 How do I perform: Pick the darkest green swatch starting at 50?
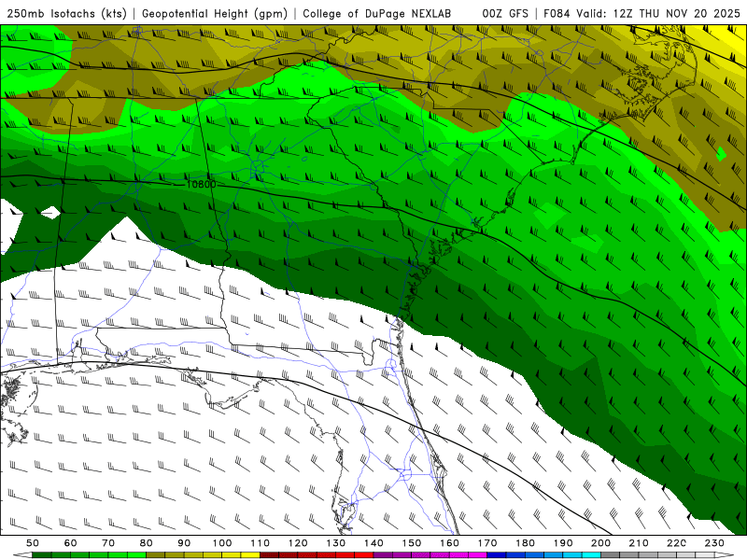(42, 555)
